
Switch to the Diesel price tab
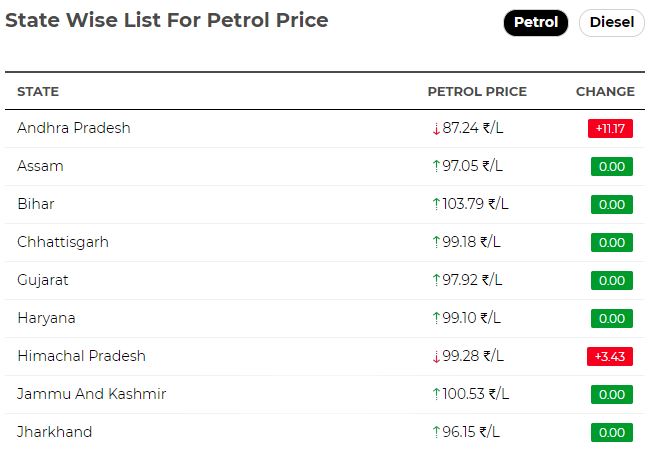coord(611,22)
